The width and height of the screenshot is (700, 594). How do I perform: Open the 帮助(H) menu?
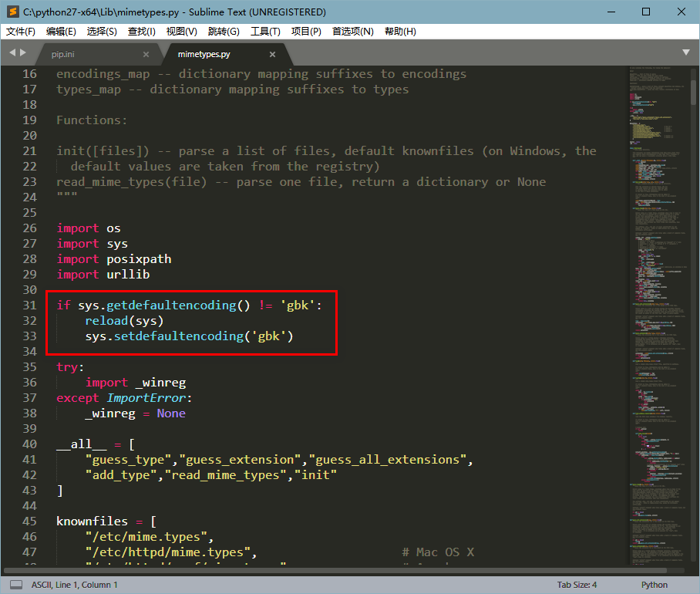(x=400, y=32)
